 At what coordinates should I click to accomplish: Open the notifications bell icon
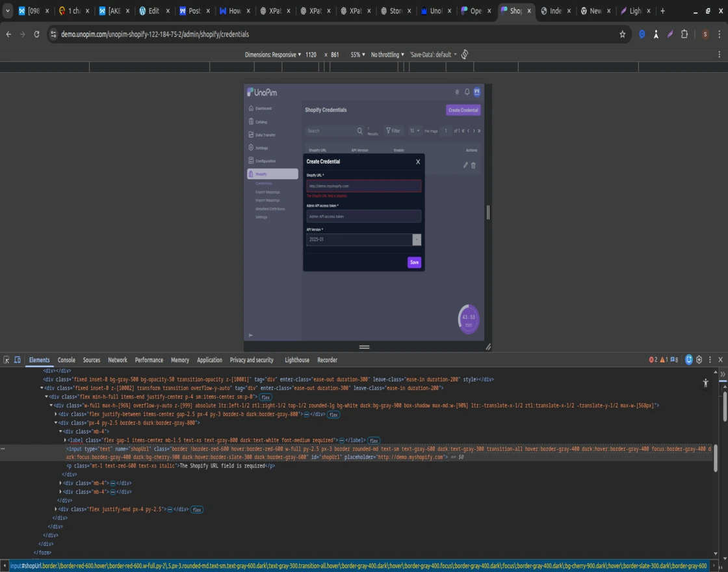(x=467, y=92)
